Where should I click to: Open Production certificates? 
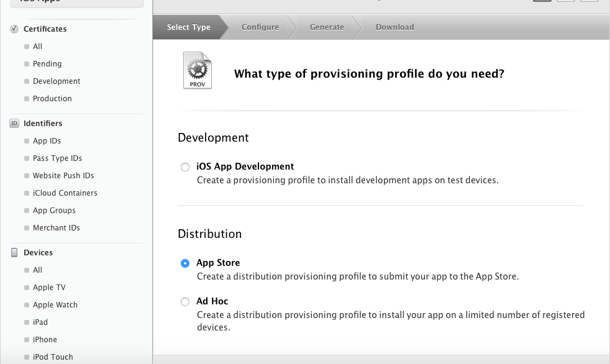[x=52, y=99]
